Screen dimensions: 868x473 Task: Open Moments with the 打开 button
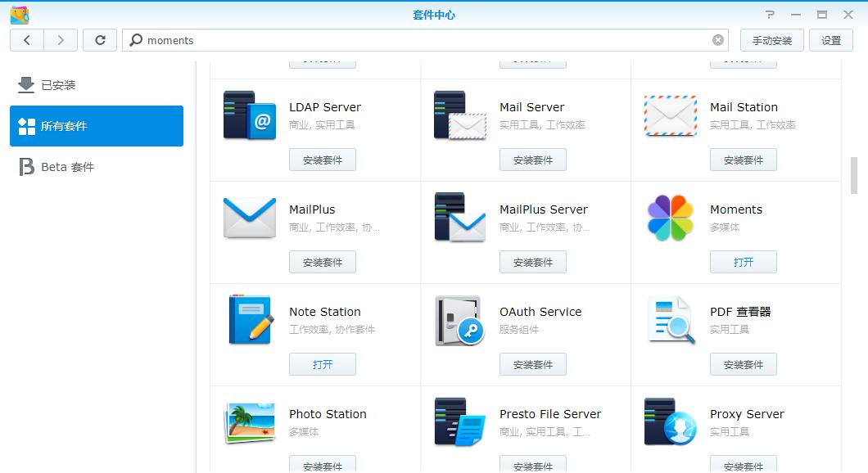click(x=743, y=262)
